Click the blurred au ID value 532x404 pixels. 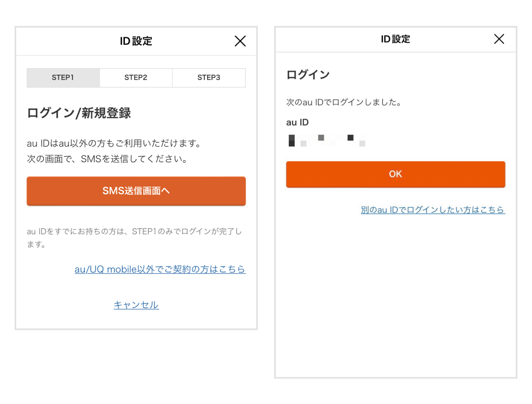click(x=327, y=141)
